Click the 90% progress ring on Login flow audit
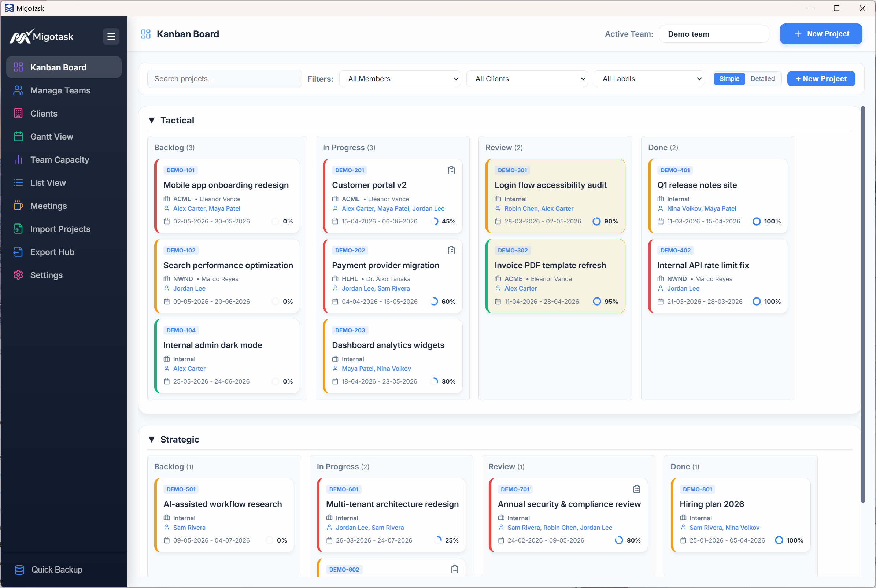The width and height of the screenshot is (876, 588). tap(596, 221)
